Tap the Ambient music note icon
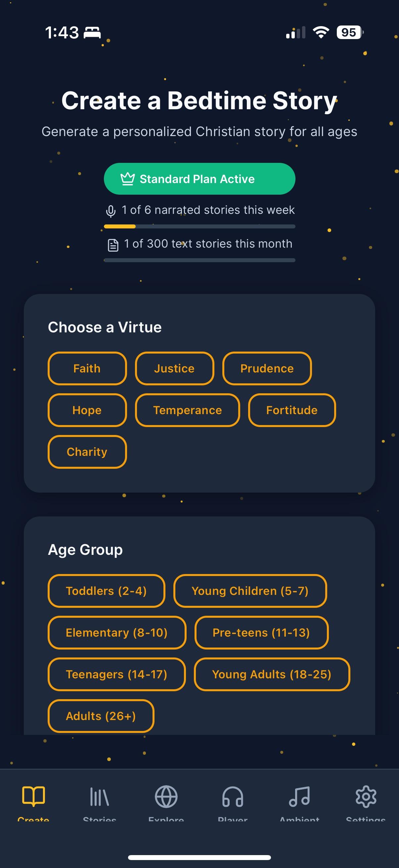This screenshot has width=399, height=868. pos(299,796)
